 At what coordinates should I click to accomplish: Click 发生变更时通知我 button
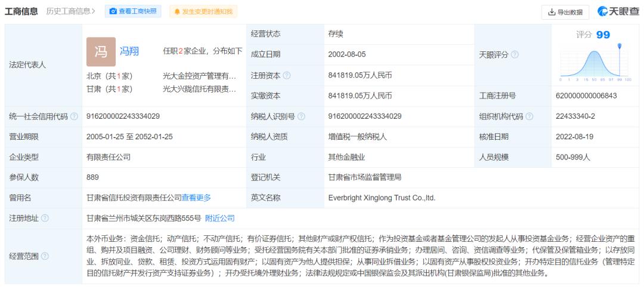click(203, 11)
